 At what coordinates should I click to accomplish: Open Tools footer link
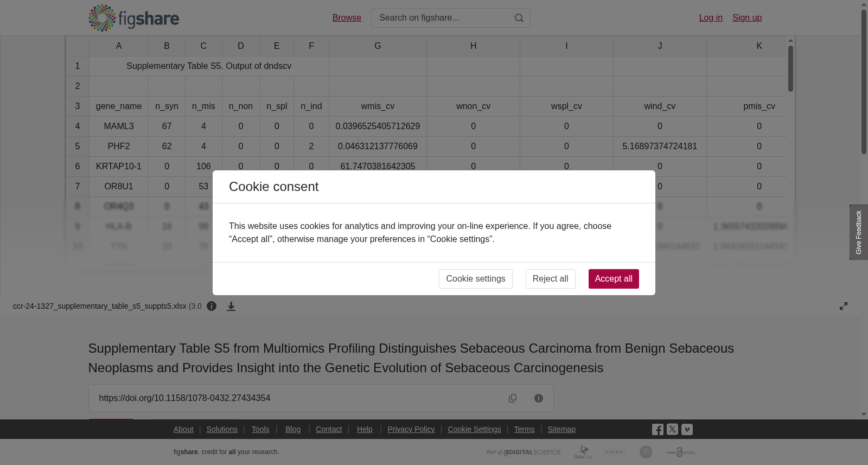coord(260,429)
